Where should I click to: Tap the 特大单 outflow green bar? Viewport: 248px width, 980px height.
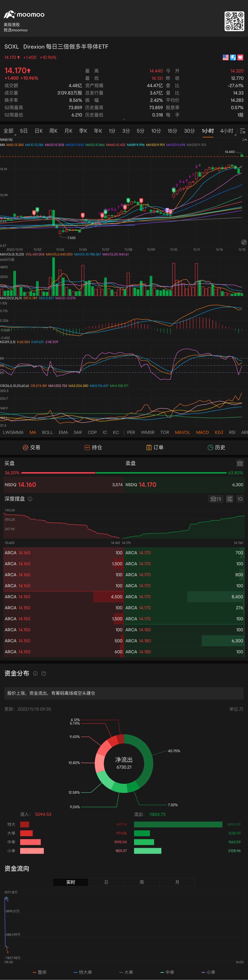(178, 824)
